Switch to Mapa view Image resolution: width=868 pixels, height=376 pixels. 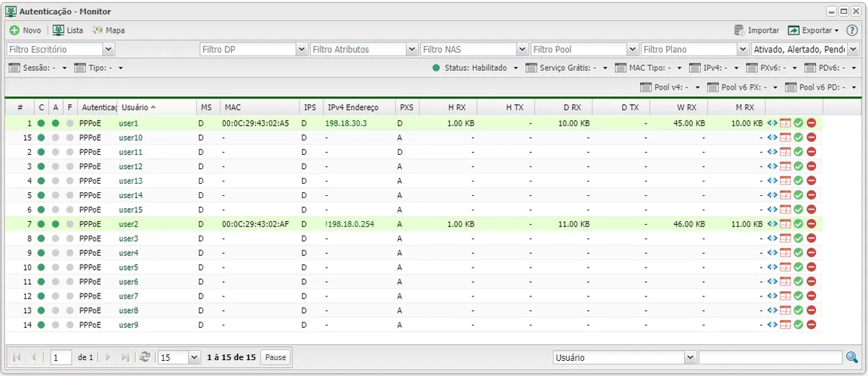[108, 30]
